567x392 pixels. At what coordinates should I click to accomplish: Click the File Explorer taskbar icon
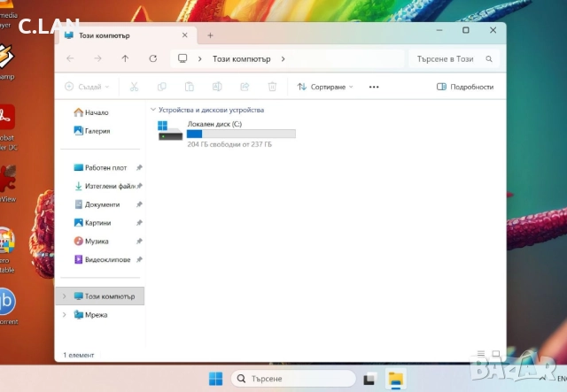tap(395, 379)
